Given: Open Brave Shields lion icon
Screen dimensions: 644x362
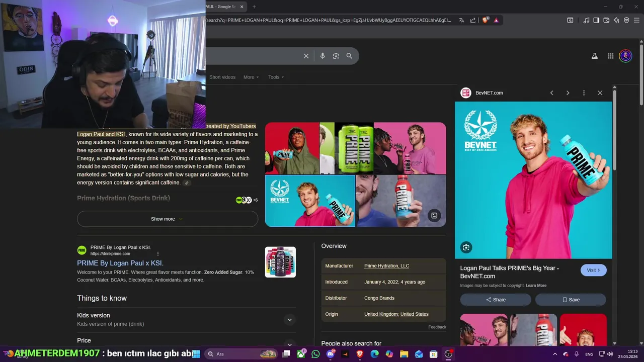Looking at the screenshot, I should (x=485, y=20).
